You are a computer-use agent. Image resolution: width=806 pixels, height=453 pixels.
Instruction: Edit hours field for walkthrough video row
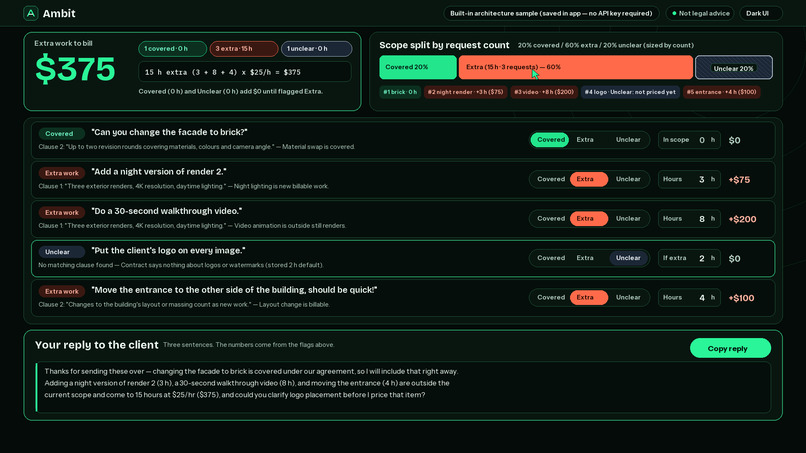click(x=689, y=219)
